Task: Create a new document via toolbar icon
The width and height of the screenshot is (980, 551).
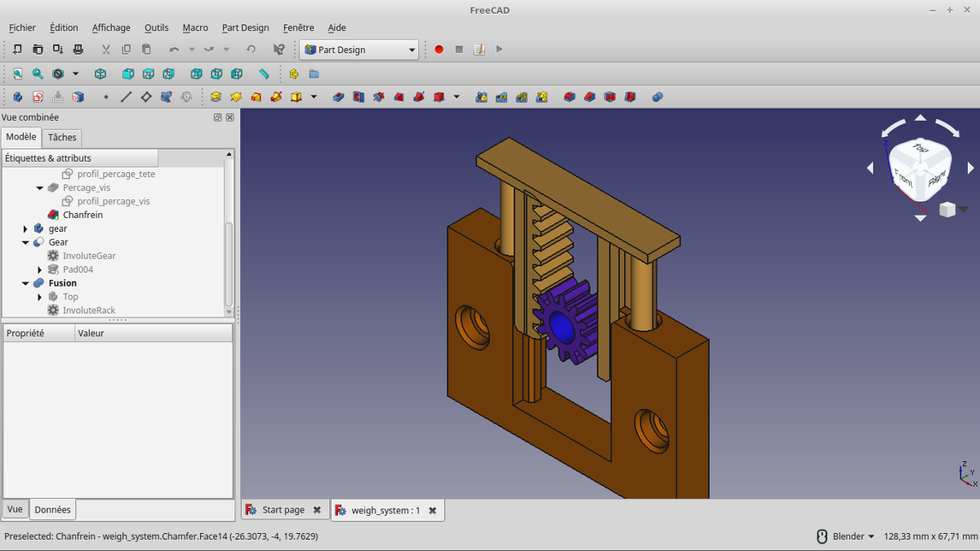Action: tap(18, 50)
